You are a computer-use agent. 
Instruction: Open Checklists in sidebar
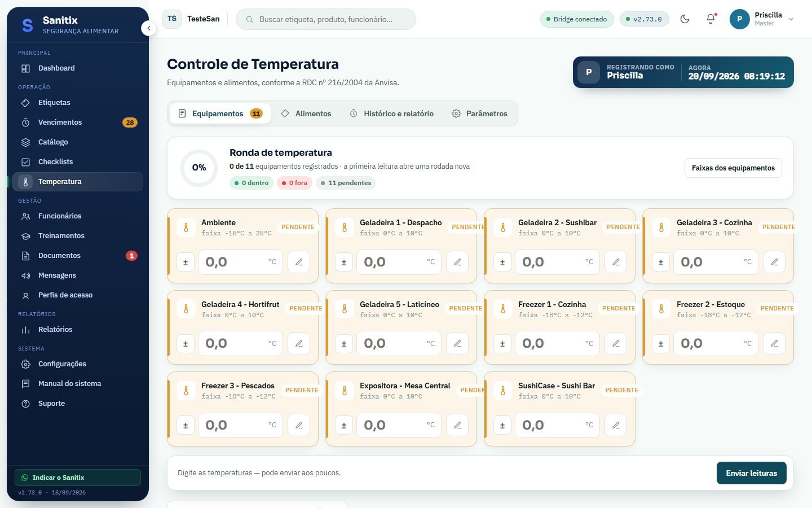(x=78, y=162)
